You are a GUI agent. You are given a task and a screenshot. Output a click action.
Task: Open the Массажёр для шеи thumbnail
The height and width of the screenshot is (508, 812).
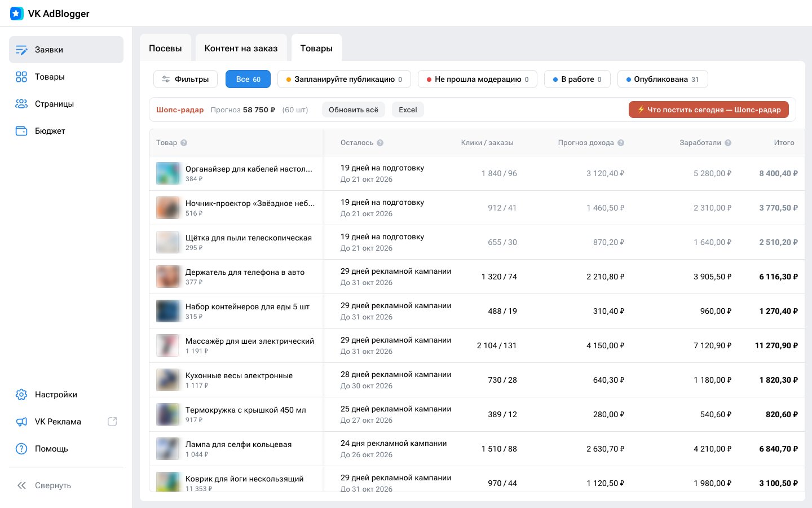tap(168, 345)
